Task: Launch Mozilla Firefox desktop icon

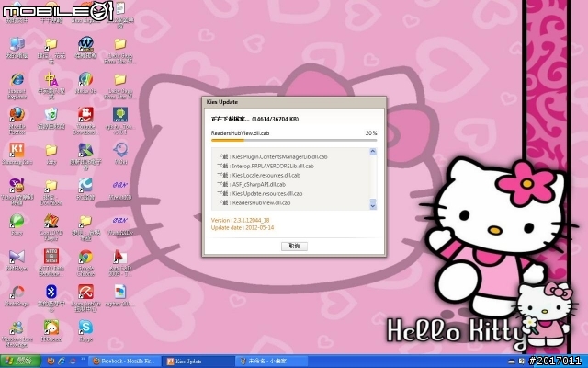Action: point(17,121)
